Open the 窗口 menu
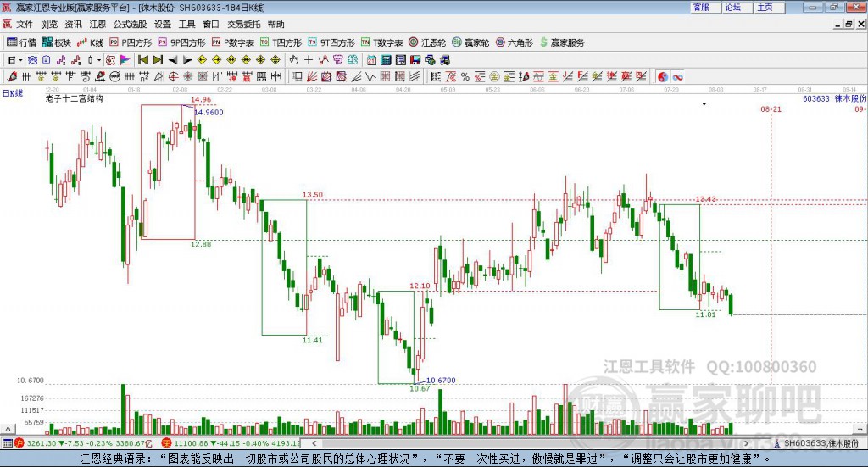This screenshot has height=467, width=868. pos(211,25)
